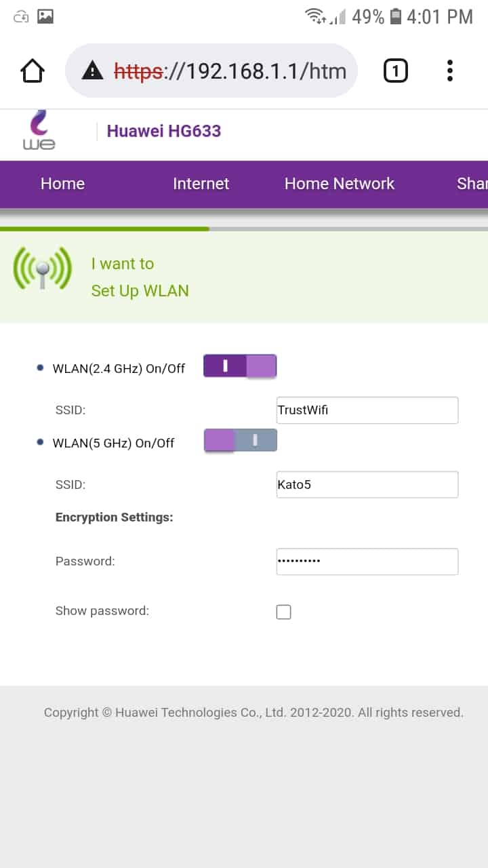This screenshot has height=868, width=488.
Task: Check the Show password checkbox
Action: 284,612
